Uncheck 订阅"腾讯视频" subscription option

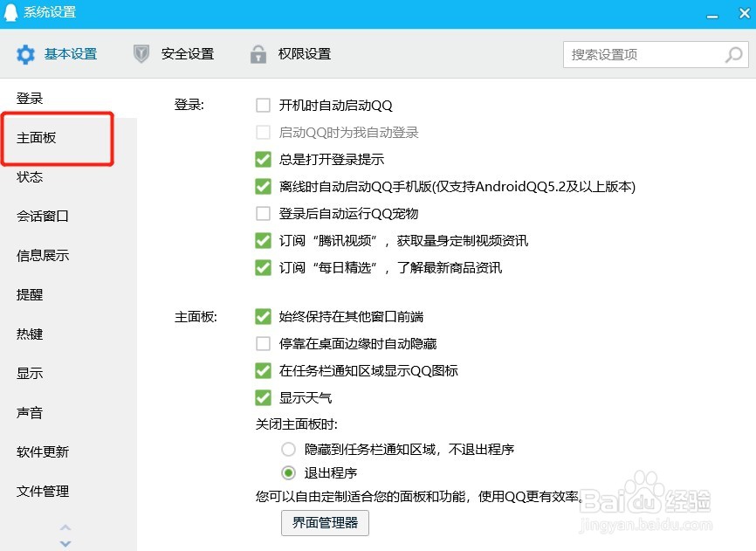[264, 240]
